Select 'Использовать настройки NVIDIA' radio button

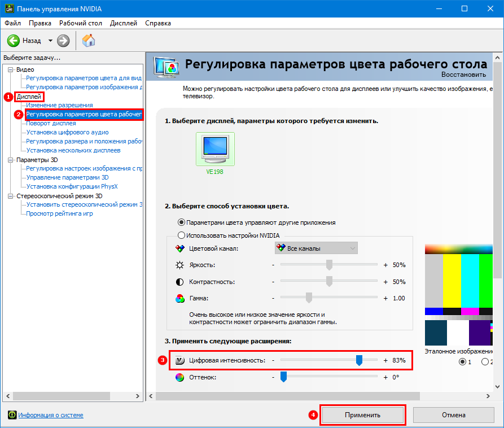(x=181, y=235)
